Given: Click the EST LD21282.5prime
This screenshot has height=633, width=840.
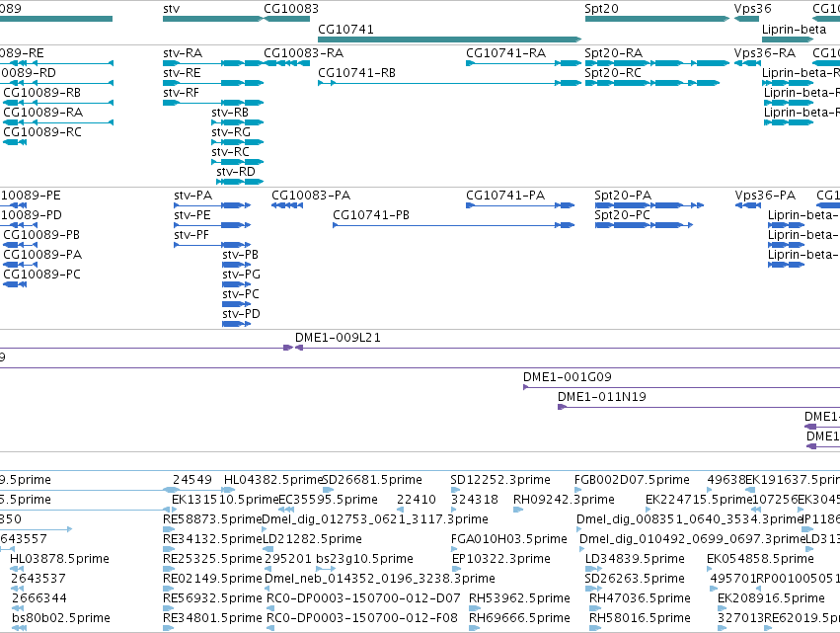Looking at the screenshot, I should 312,538.
